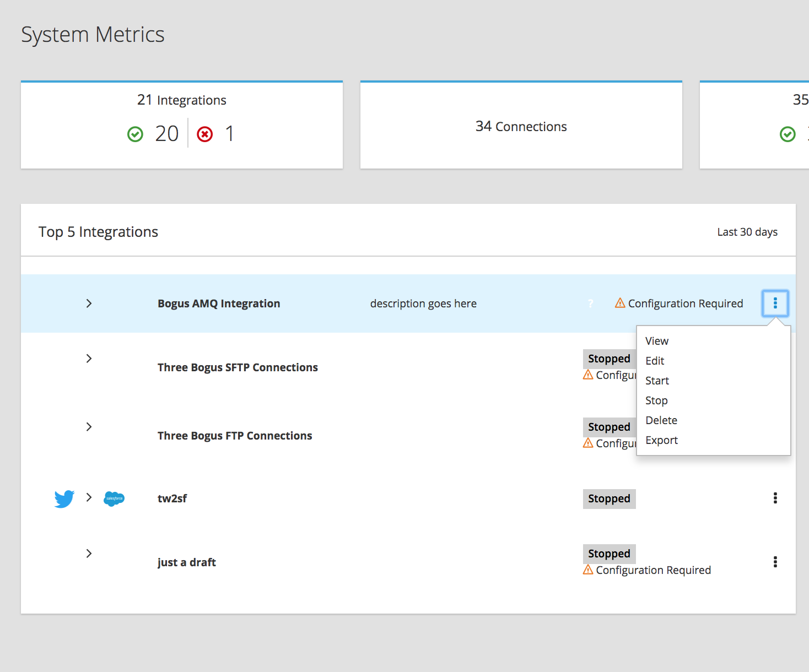The height and width of the screenshot is (672, 809).
Task: Click the green check icon beside 20
Action: click(x=135, y=134)
